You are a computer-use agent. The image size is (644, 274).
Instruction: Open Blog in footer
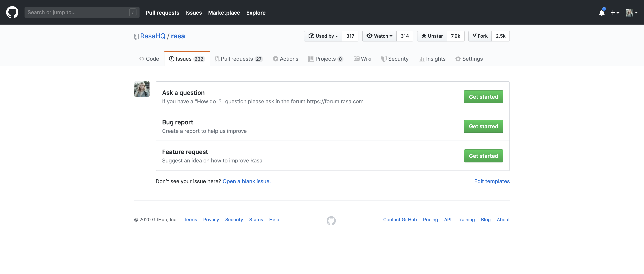[x=485, y=220]
